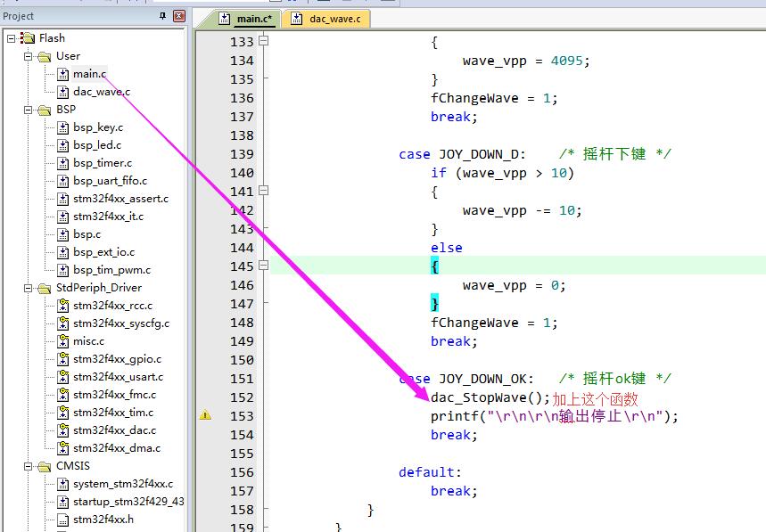Viewport: 766px width, 532px height.
Task: Select the CMSIS folder icon
Action: (x=45, y=466)
